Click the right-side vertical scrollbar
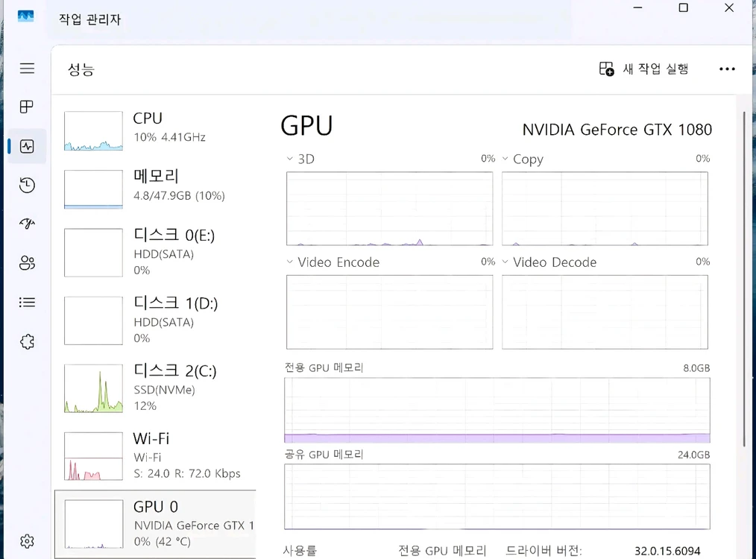Viewport: 756px width, 559px height. click(744, 279)
